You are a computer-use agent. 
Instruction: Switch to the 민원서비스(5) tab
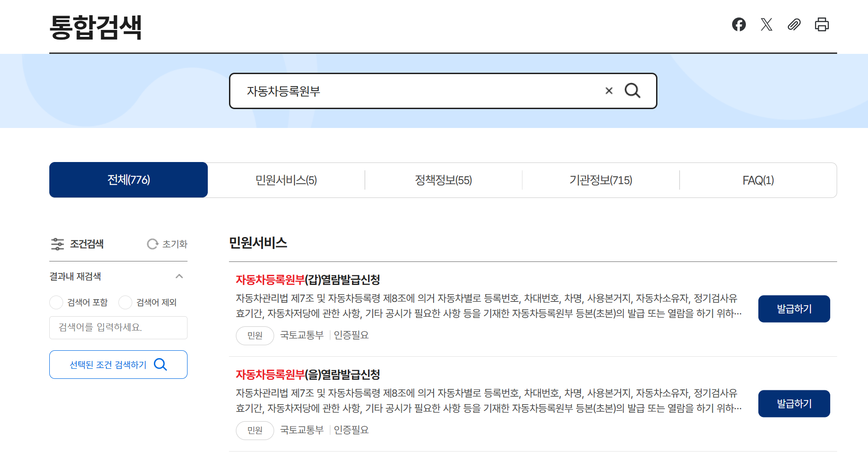286,180
